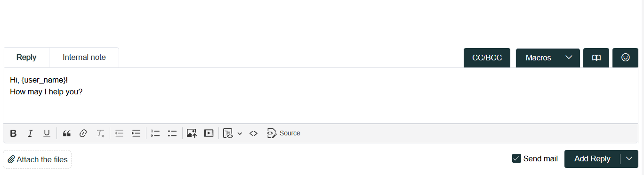The width and height of the screenshot is (644, 175).
Task: Upload an image into the reply
Action: (192, 133)
